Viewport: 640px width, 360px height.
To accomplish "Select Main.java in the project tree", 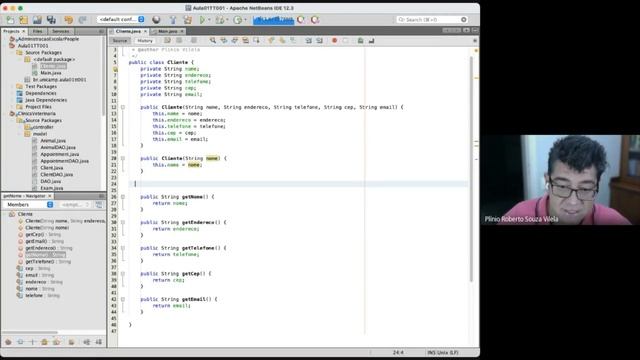I will pos(51,73).
